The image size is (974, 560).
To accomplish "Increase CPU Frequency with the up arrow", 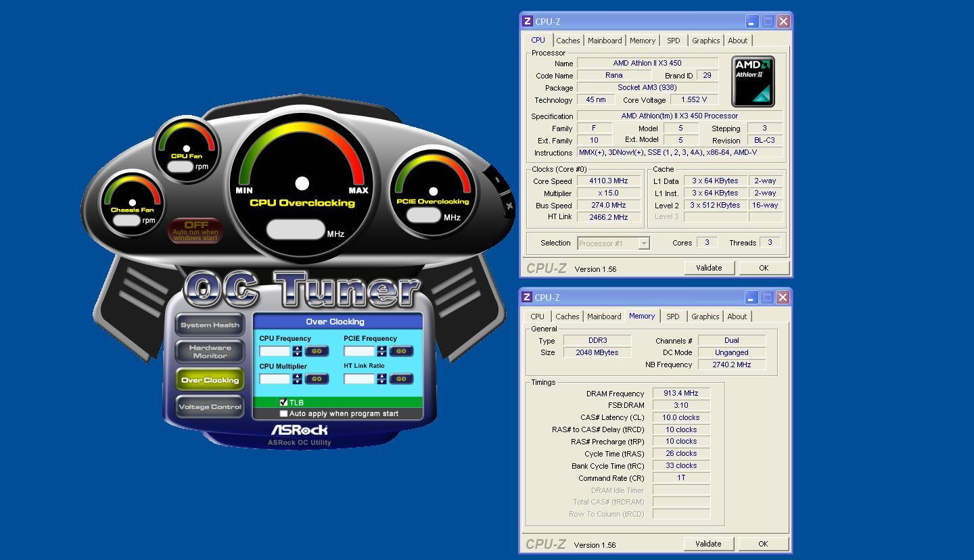I will [x=297, y=348].
